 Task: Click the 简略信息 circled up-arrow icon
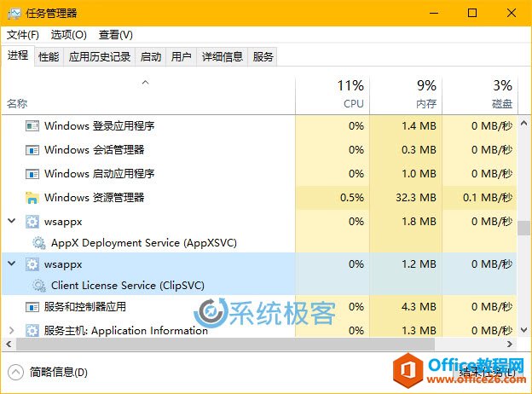[x=15, y=373]
